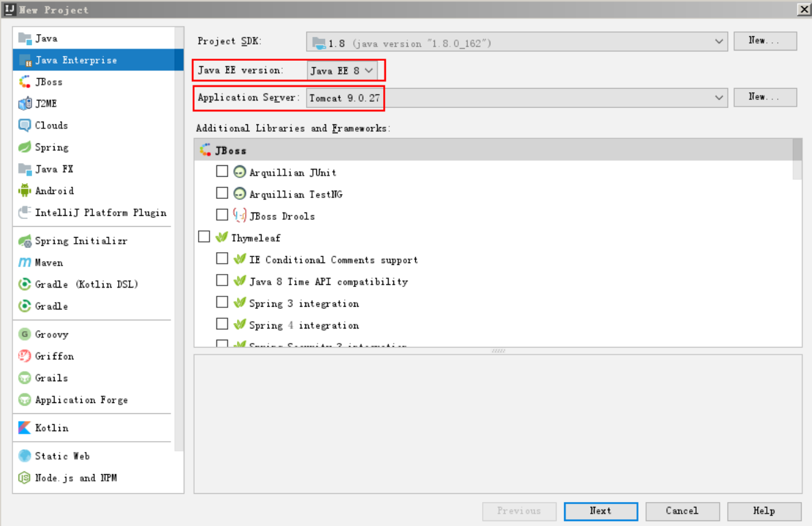
Task: Enable the Arquillian JUnit checkbox
Action: point(222,171)
